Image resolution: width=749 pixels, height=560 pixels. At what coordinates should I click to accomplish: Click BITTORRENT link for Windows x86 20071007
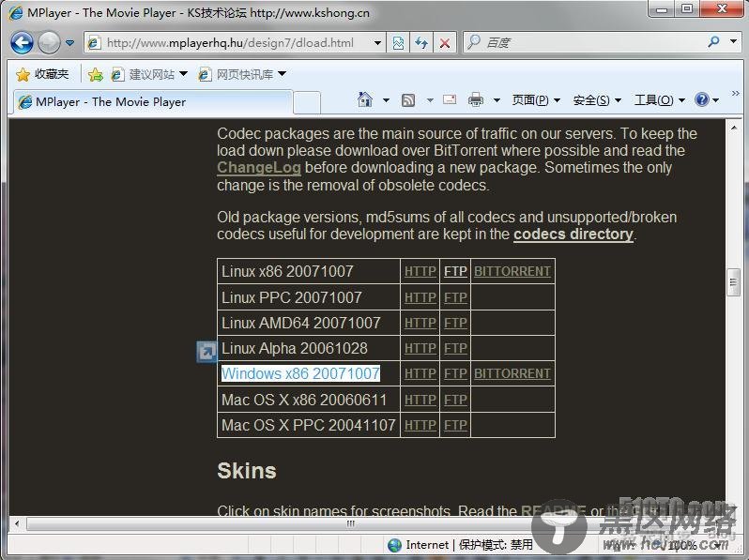pyautogui.click(x=512, y=373)
